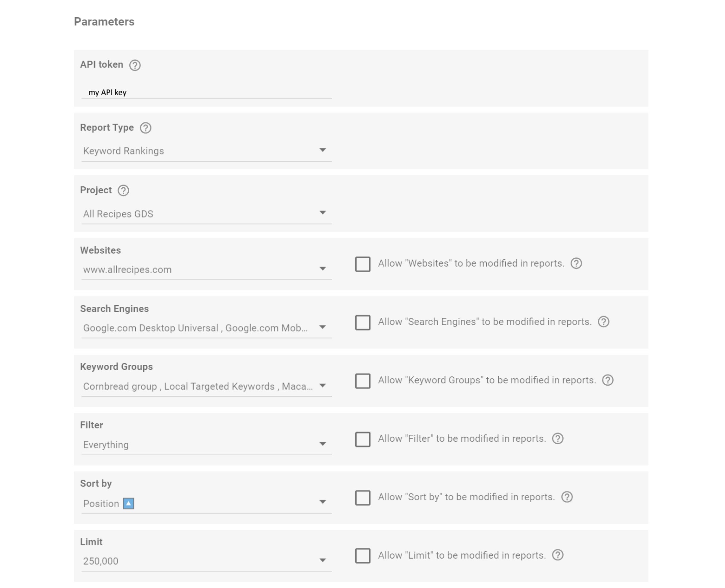Toggle Allow Filter to be modified checkbox
The image size is (725, 588).
pos(363,439)
